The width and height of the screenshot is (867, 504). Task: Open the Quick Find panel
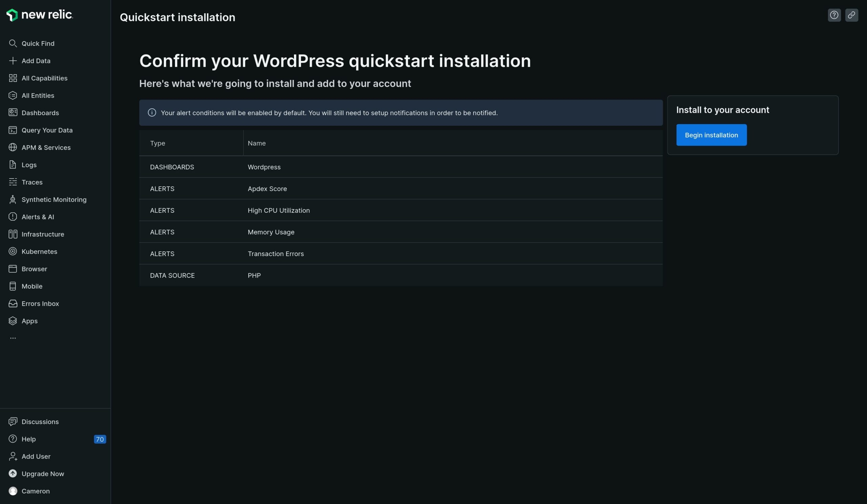pos(38,43)
